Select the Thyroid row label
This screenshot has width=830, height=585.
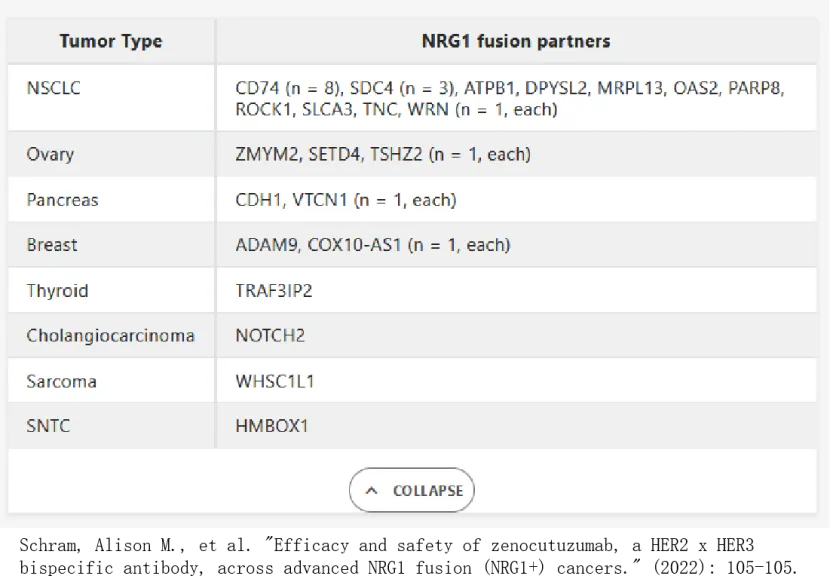click(x=57, y=291)
